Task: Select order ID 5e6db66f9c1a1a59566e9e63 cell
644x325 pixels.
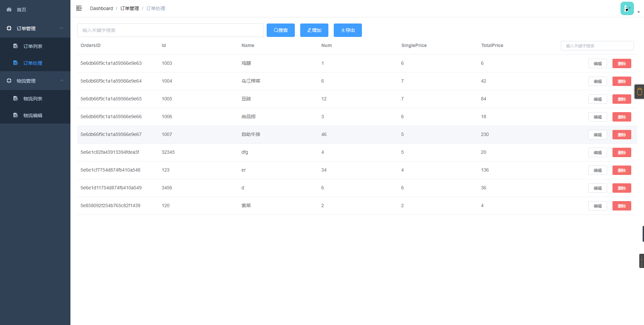Action: [x=111, y=63]
